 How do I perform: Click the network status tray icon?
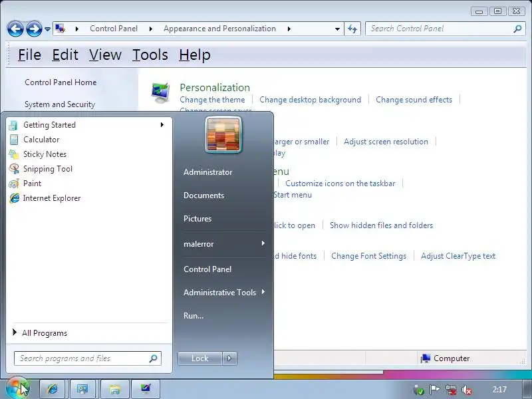point(451,390)
